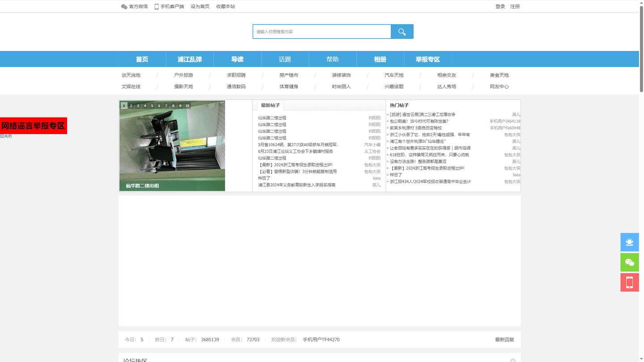Viewport: 644px width, 362px height.
Task: Click new member 手机用户TF44270
Action: (x=321, y=340)
